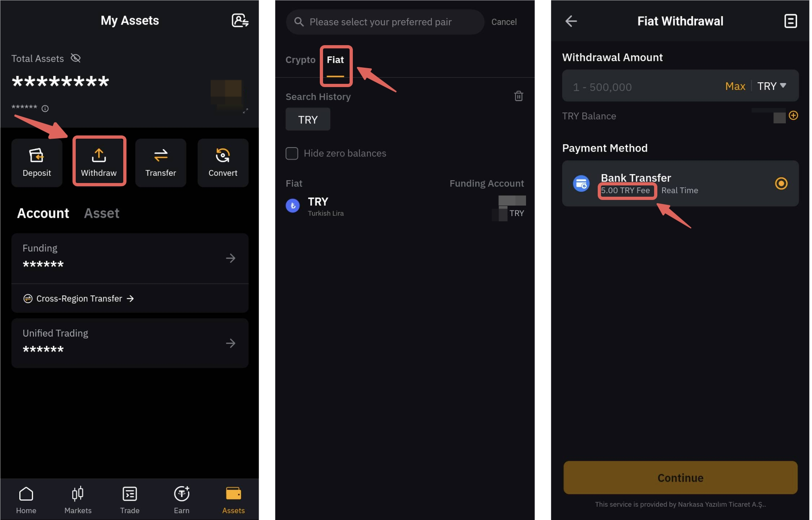Select Bank Transfer radio button
812x520 pixels.
pos(781,183)
